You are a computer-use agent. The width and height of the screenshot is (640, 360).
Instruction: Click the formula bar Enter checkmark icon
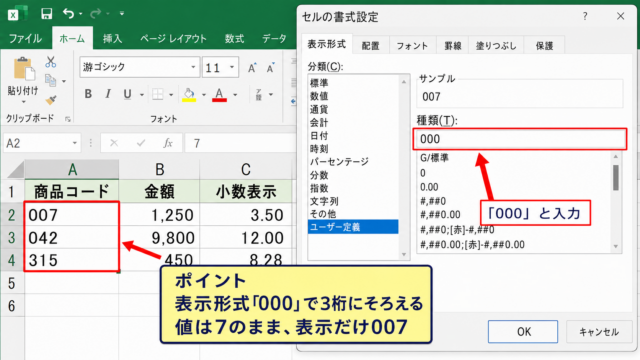141,143
